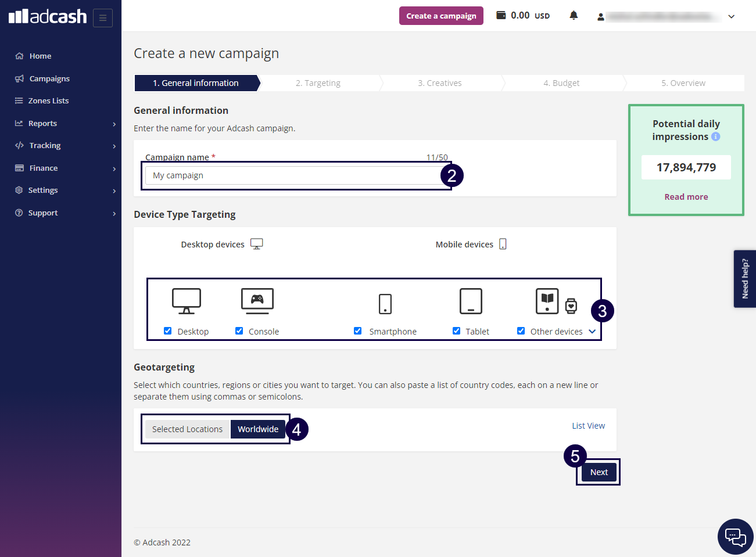Uncheck the Smartphone checkbox
This screenshot has width=756, height=557.
tap(358, 331)
